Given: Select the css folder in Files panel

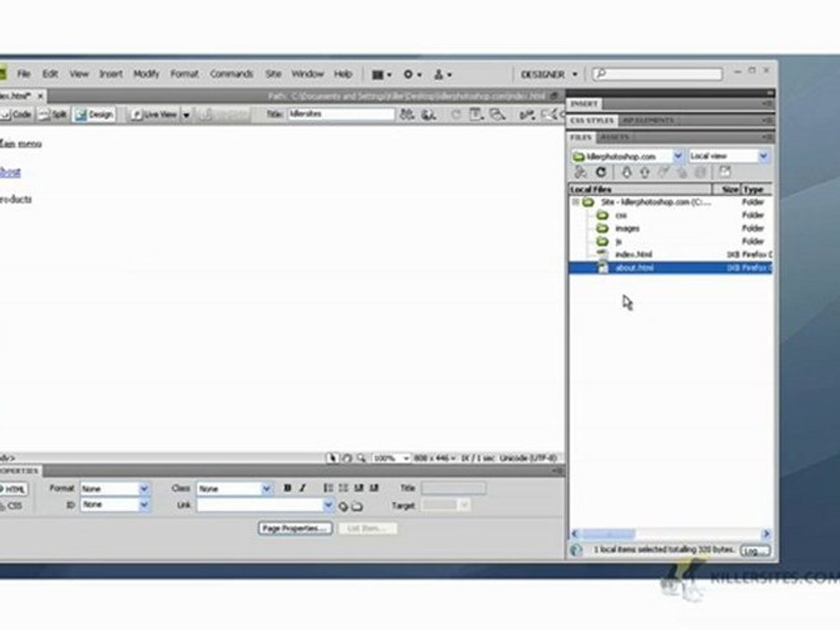Looking at the screenshot, I should coord(621,215).
